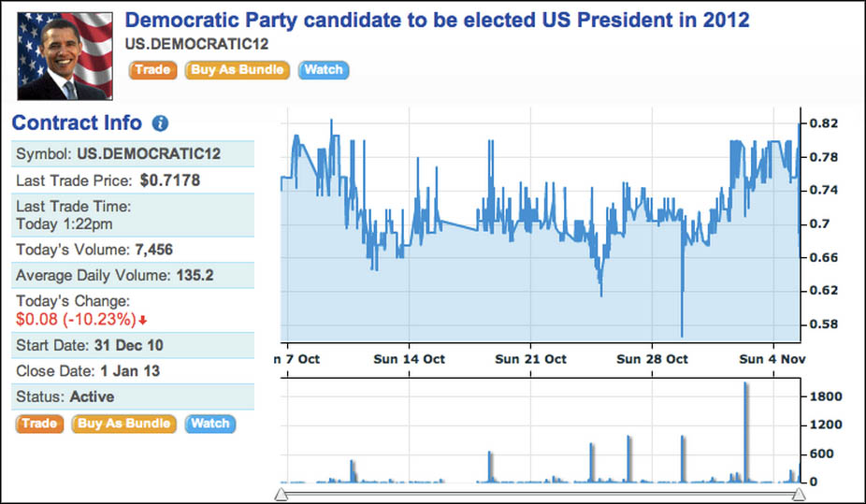Click the blue Contract Info help icon
Viewport: 866px width, 504px height.
(160, 123)
